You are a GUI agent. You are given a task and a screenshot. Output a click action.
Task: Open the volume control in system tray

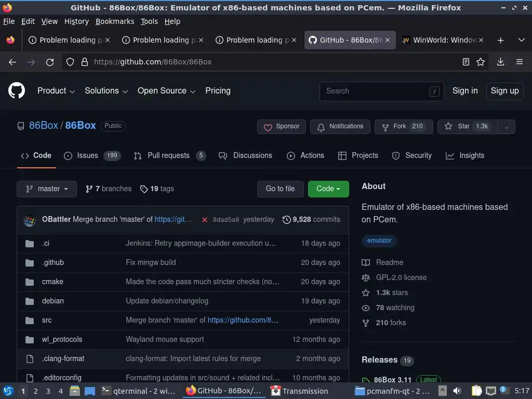[x=457, y=391]
